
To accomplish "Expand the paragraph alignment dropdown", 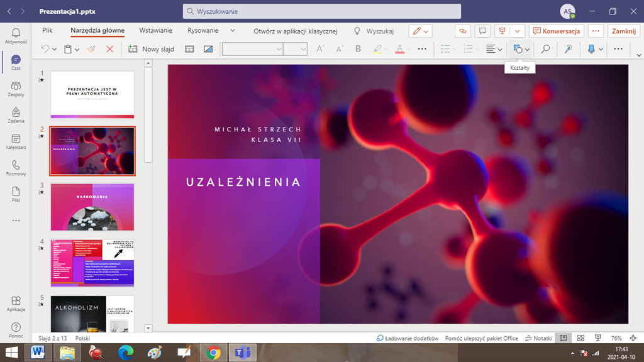I will (x=500, y=49).
